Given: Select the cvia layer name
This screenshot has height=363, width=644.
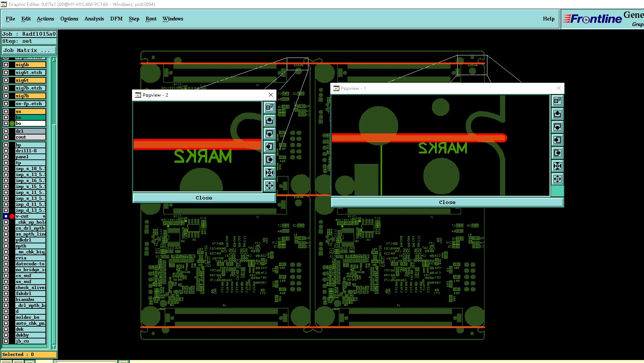Looking at the screenshot, I should [x=30, y=258].
